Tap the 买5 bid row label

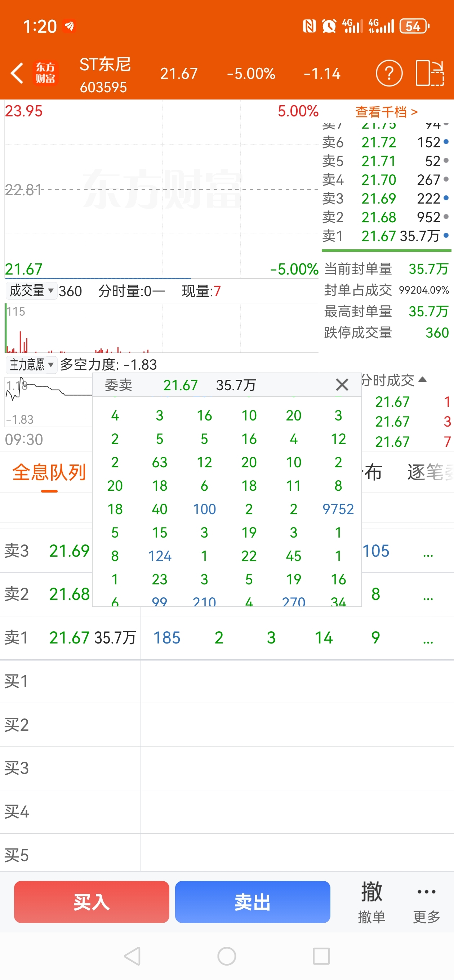click(16, 855)
